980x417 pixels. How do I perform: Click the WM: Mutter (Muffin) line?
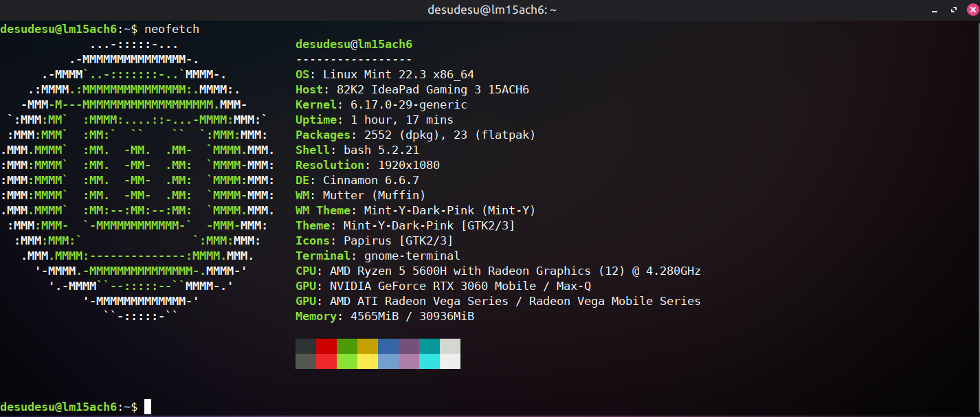click(361, 195)
